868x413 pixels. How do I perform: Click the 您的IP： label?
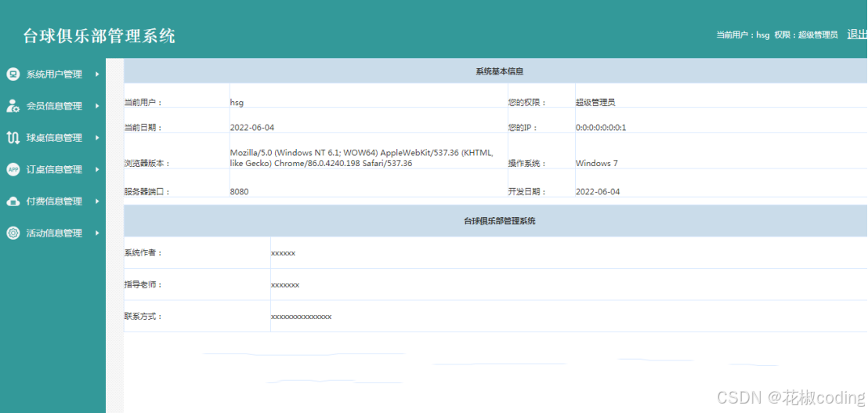523,127
